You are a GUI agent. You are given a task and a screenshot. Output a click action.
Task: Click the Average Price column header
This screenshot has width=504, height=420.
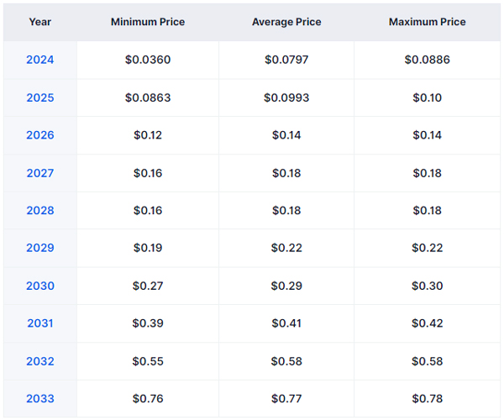286,22
